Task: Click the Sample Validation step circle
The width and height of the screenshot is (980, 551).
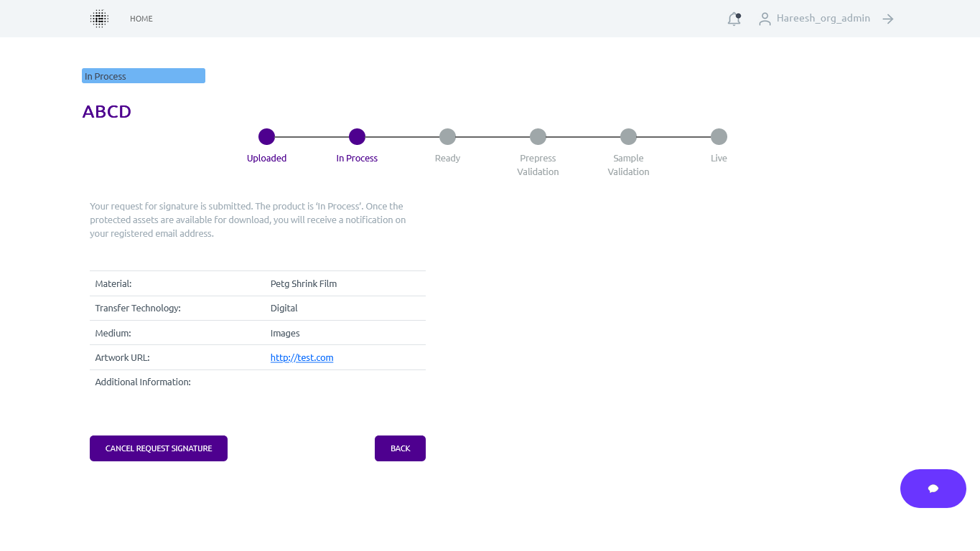Action: (x=628, y=136)
